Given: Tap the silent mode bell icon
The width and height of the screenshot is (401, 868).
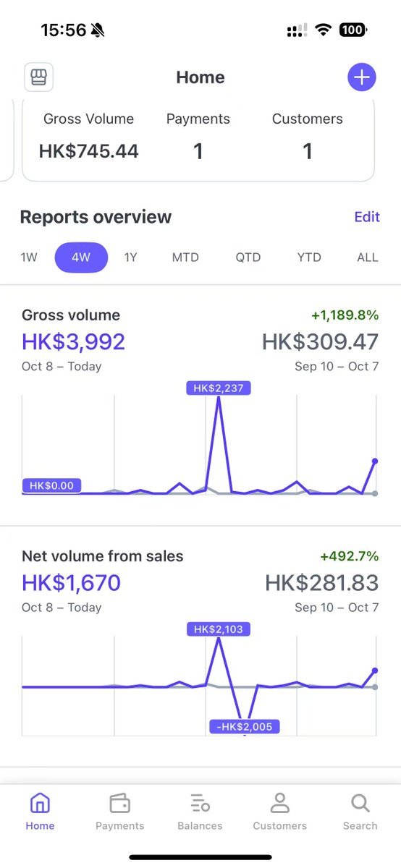Looking at the screenshot, I should click(x=98, y=30).
